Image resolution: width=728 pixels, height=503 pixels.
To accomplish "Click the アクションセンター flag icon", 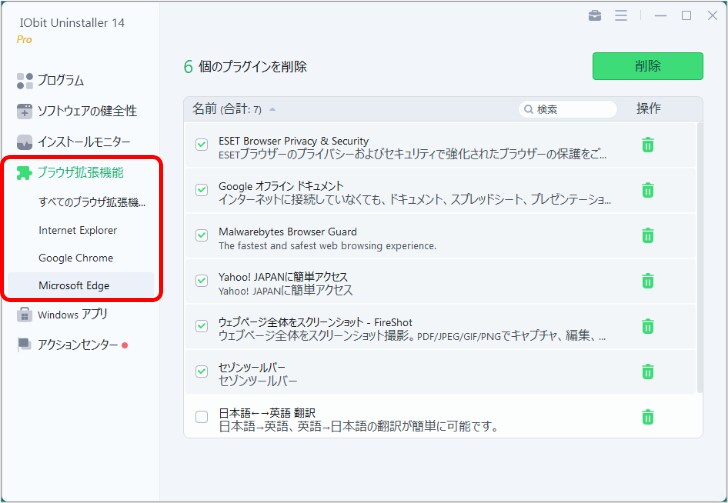I will coord(24,345).
